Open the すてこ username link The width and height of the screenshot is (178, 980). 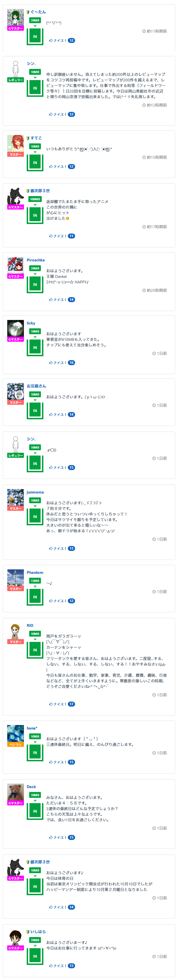pyautogui.click(x=36, y=138)
